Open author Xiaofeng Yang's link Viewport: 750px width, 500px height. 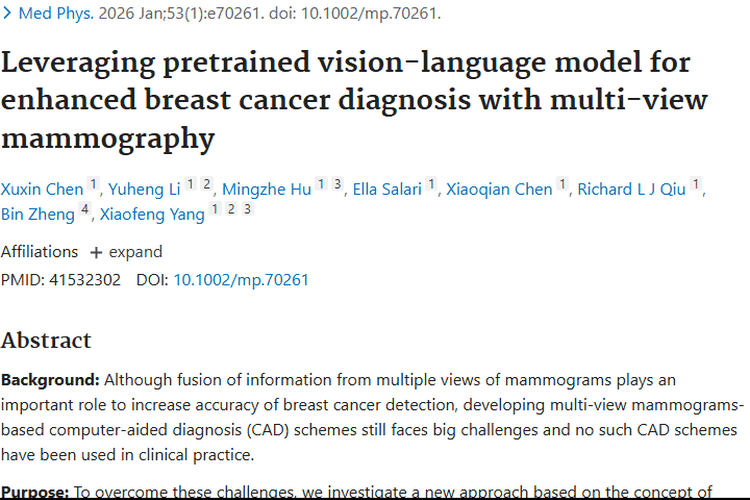[152, 214]
